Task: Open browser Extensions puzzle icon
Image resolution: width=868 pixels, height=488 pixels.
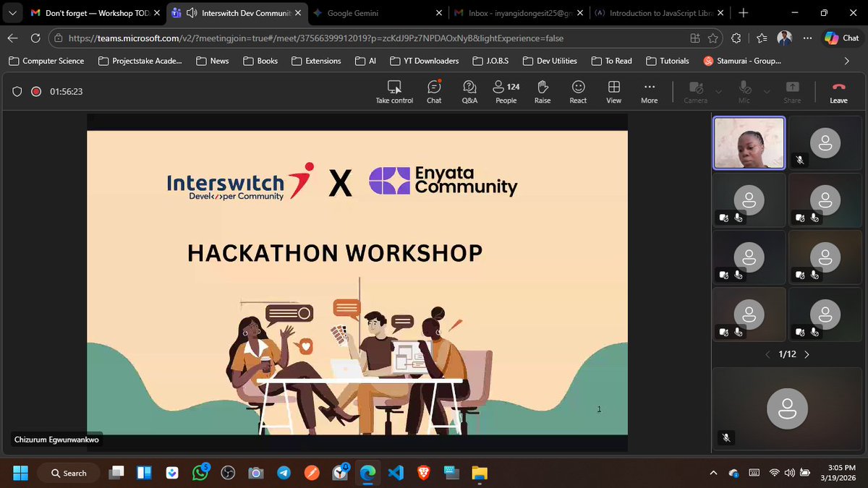Action: tap(736, 38)
